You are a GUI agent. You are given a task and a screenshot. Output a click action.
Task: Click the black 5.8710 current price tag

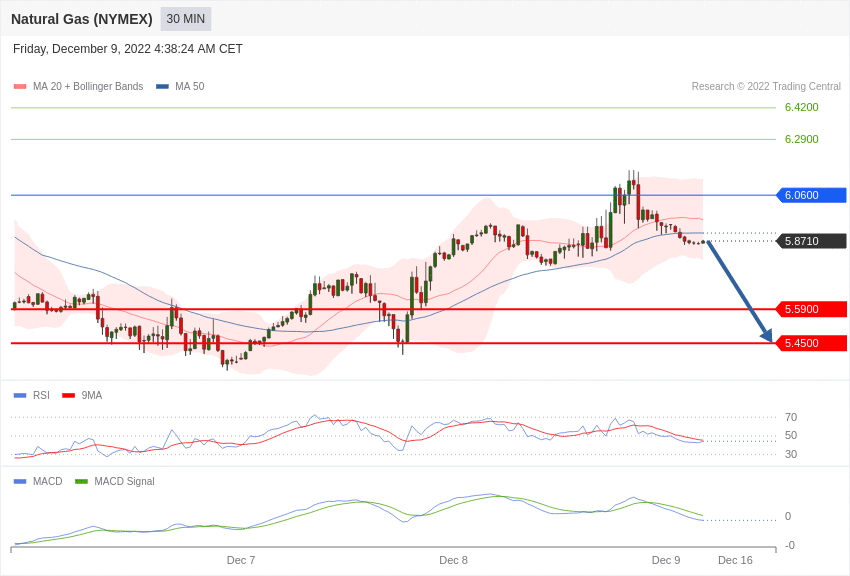click(x=811, y=241)
